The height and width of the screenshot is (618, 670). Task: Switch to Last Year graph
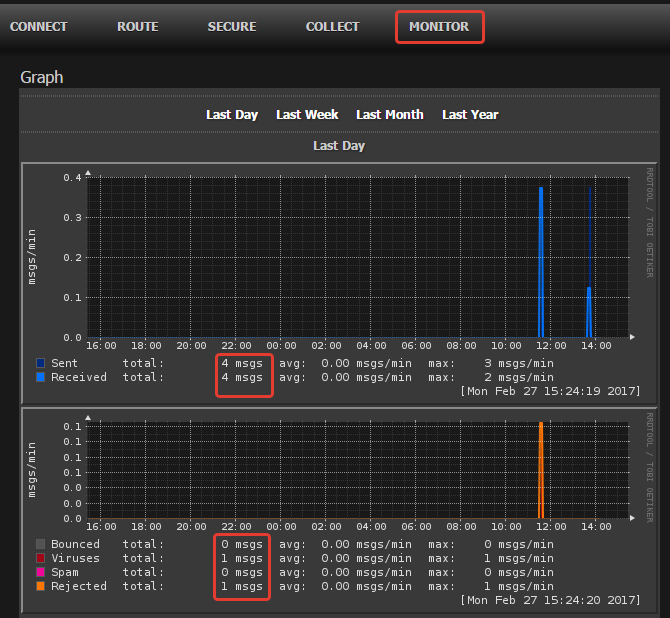[x=470, y=115]
